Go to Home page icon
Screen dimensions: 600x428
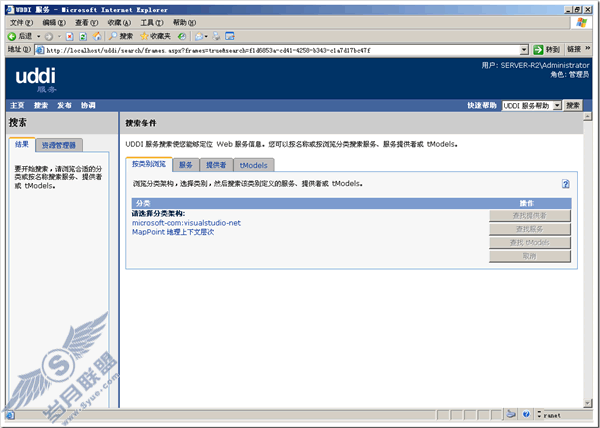pos(98,36)
